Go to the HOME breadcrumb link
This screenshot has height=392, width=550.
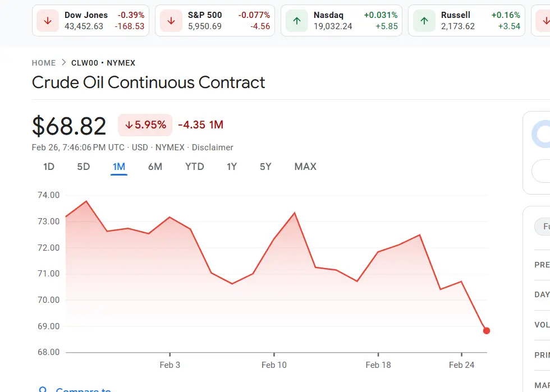[44, 63]
